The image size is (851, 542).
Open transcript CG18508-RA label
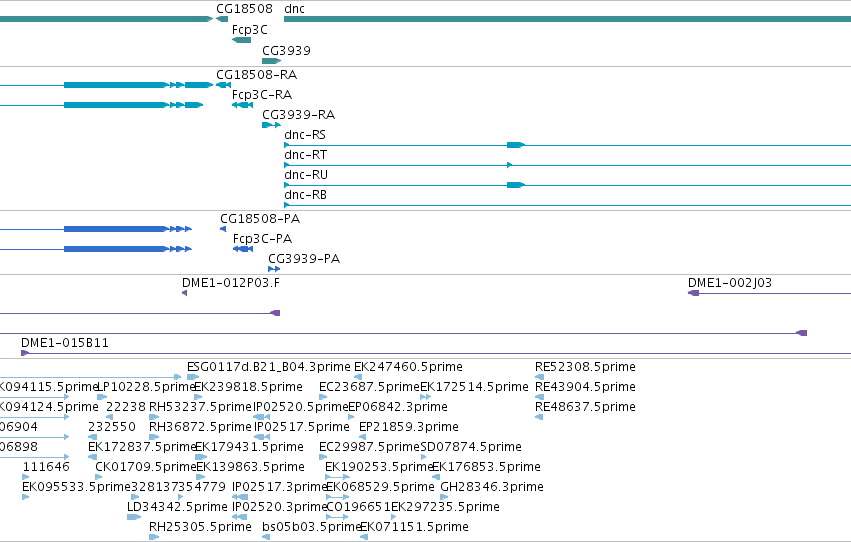click(x=257, y=74)
